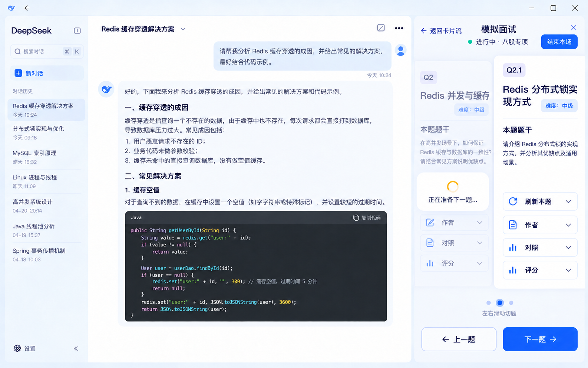Expand the Q2 作者 chevron
Image resolution: width=588 pixels, height=368 pixels.
click(480, 223)
